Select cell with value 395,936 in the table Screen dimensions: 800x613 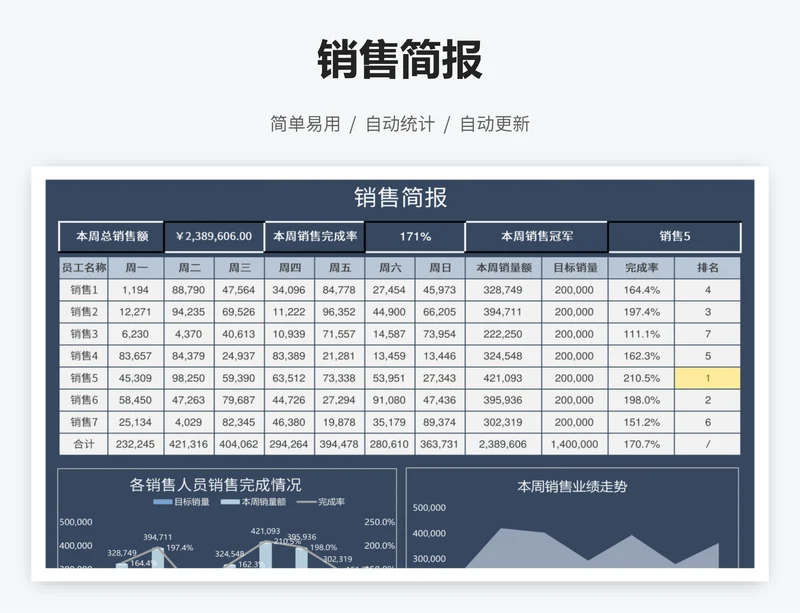pyautogui.click(x=503, y=400)
